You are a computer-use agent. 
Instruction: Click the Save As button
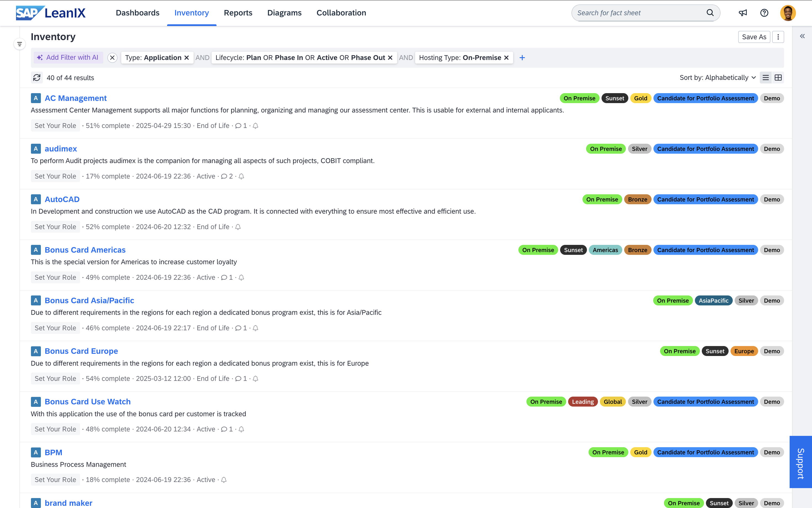[754, 37]
